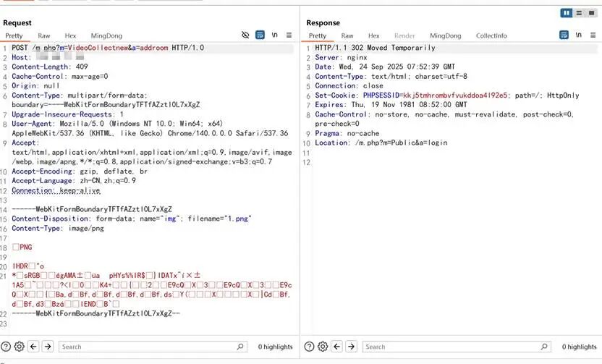Viewport: 602px width, 364px height.
Task: Toggle \n line-break display in Request panel
Action: [275, 35]
